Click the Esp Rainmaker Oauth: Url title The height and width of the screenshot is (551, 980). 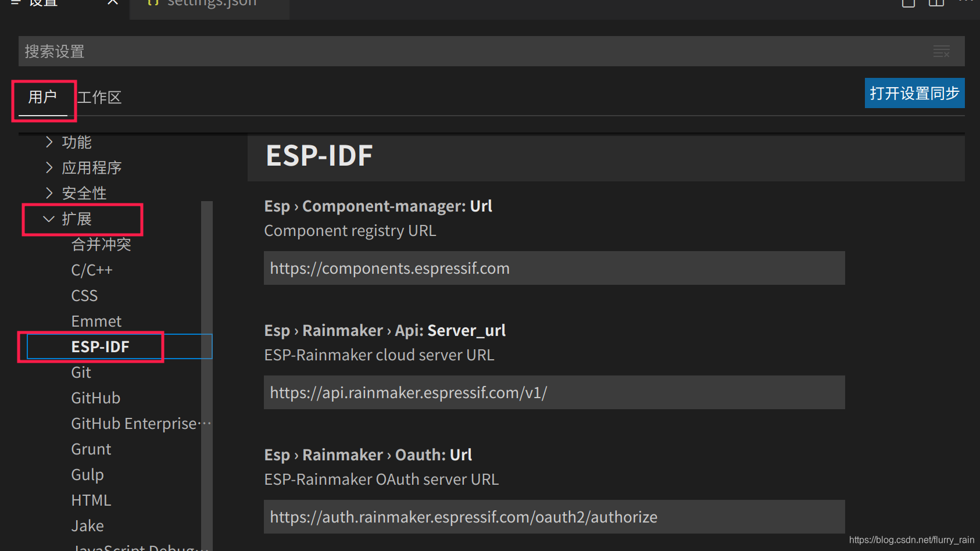(x=368, y=455)
